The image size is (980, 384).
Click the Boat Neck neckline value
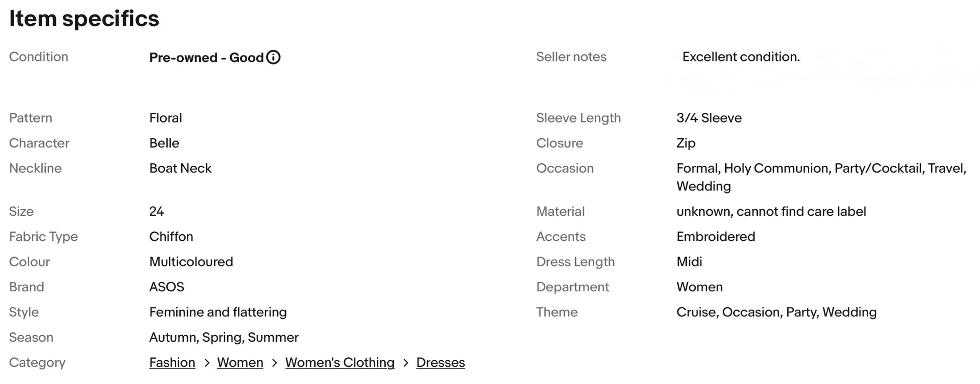pos(180,168)
